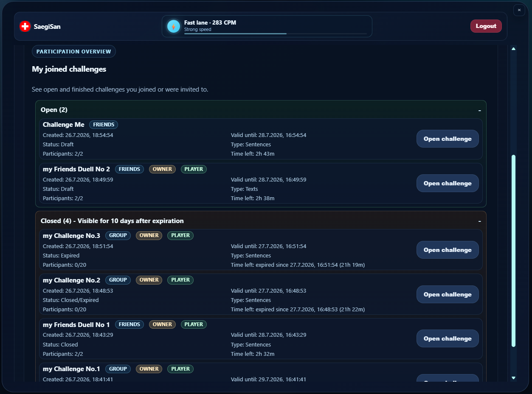Click the 'My joined challenges' heading

pos(69,69)
